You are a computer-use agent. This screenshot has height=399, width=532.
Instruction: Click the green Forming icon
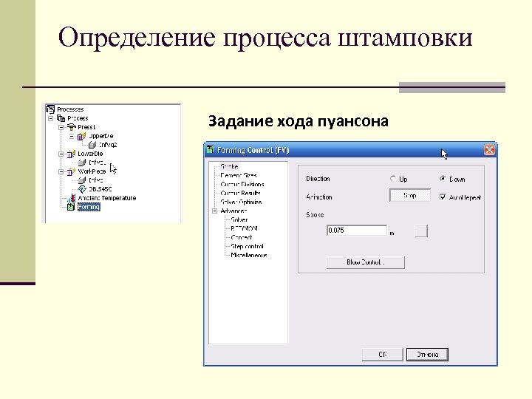click(71, 207)
